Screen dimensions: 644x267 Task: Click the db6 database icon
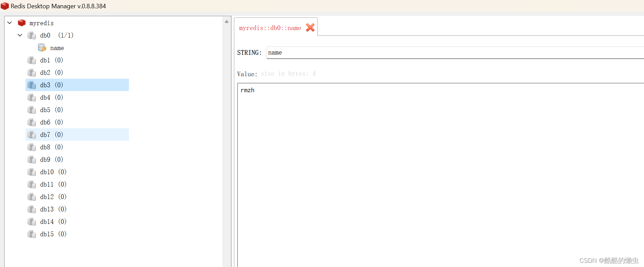click(x=32, y=122)
